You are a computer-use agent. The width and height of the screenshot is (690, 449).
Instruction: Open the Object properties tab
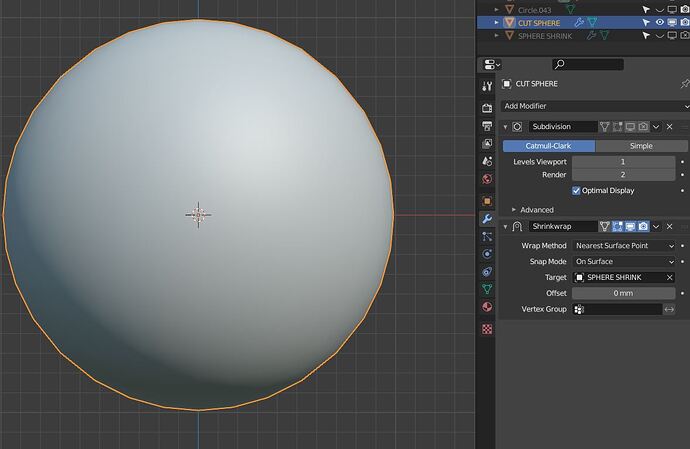point(487,201)
